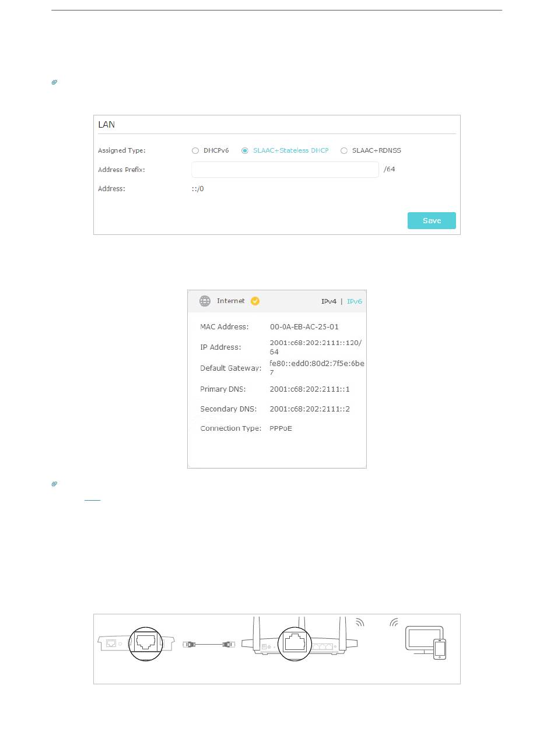Click the Connection Type label
Viewport: 554px width, 756px height.
pyautogui.click(x=230, y=428)
